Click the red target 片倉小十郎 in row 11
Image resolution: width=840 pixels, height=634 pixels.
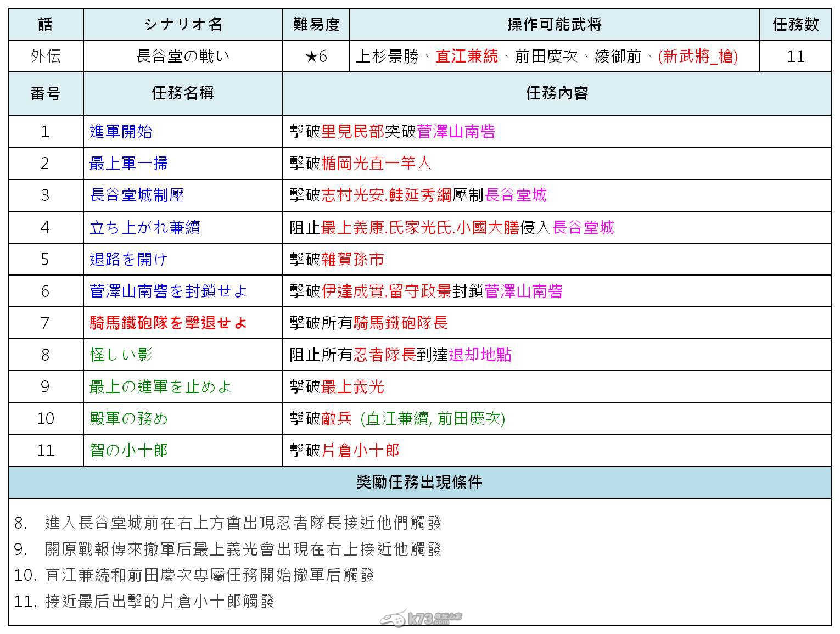[x=360, y=451]
